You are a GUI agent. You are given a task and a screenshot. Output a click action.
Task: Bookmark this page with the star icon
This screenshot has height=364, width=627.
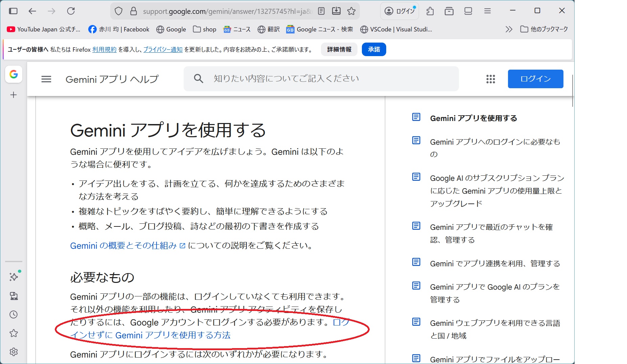click(351, 11)
